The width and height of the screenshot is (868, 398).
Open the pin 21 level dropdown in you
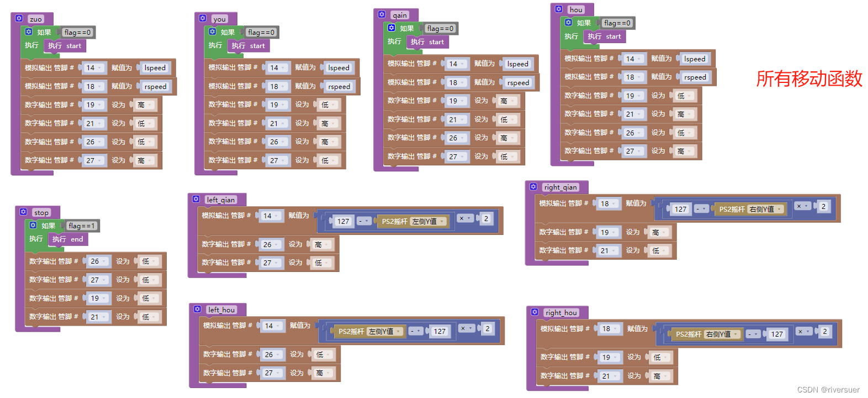coord(329,124)
